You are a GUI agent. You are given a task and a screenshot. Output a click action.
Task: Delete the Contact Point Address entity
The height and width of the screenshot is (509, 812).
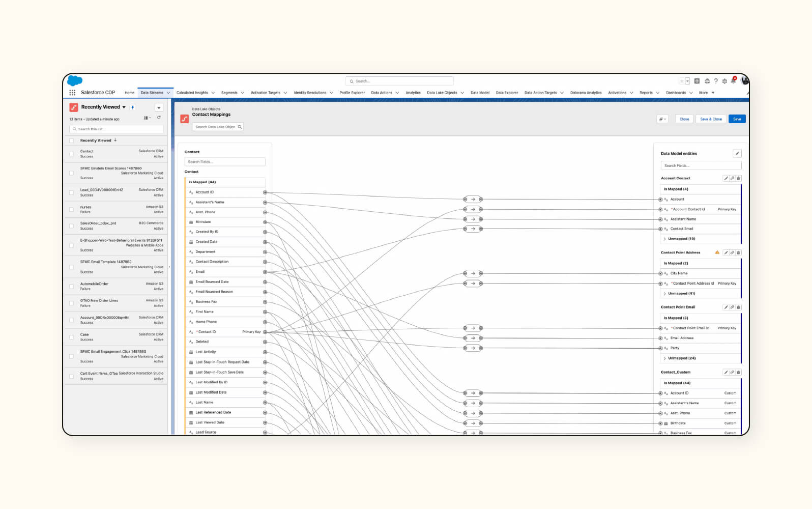pyautogui.click(x=739, y=252)
